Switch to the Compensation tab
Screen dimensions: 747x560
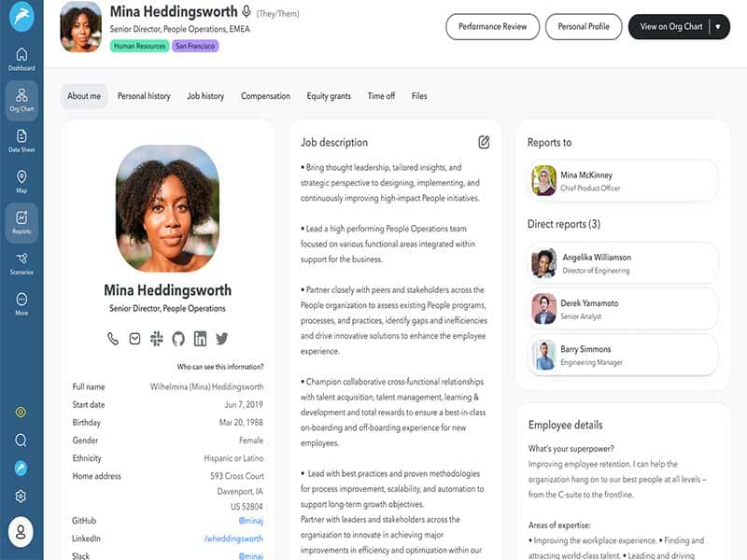click(265, 96)
